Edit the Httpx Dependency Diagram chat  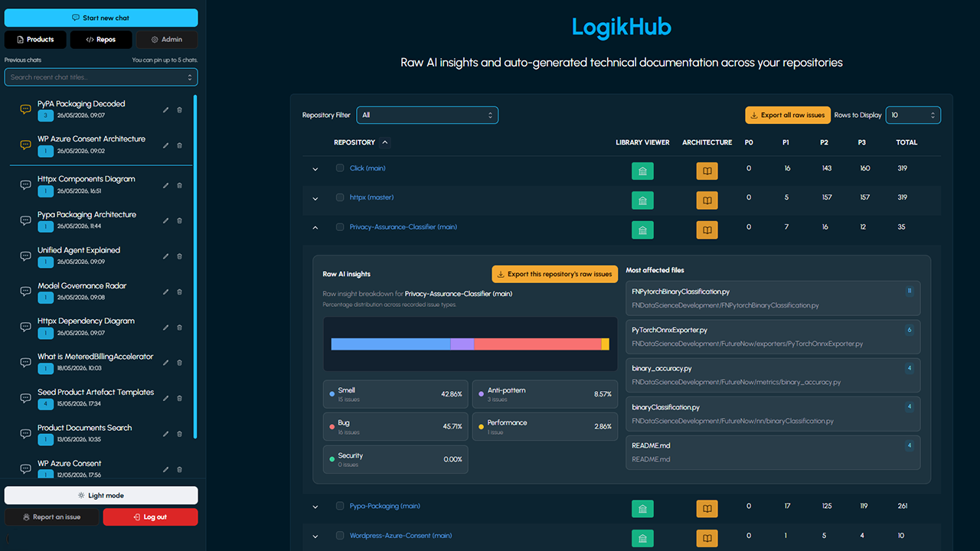pos(166,328)
